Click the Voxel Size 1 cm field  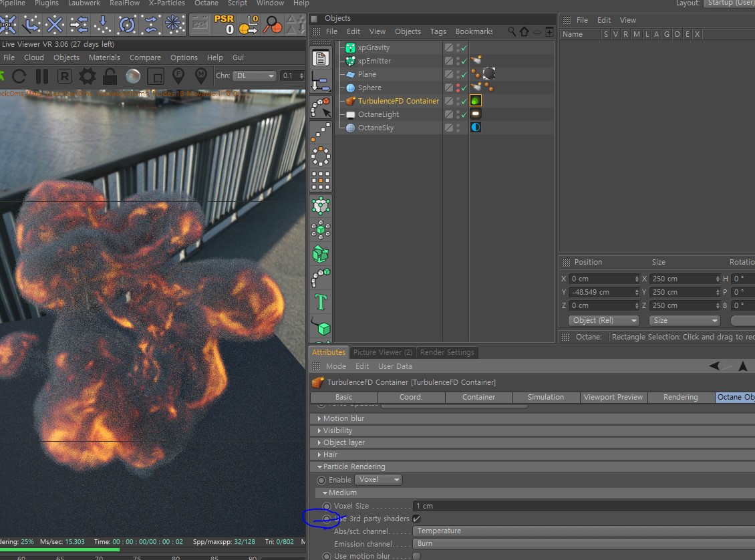583,506
